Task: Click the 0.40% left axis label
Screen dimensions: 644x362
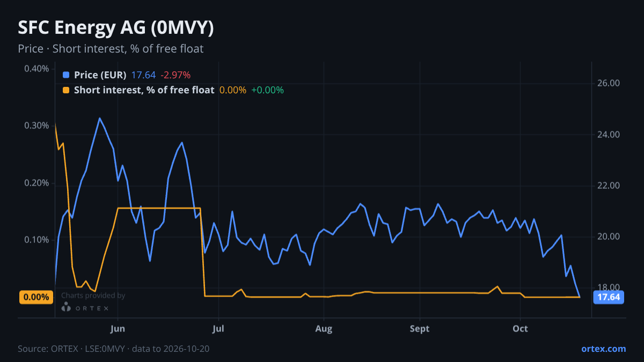Action: 36,69
